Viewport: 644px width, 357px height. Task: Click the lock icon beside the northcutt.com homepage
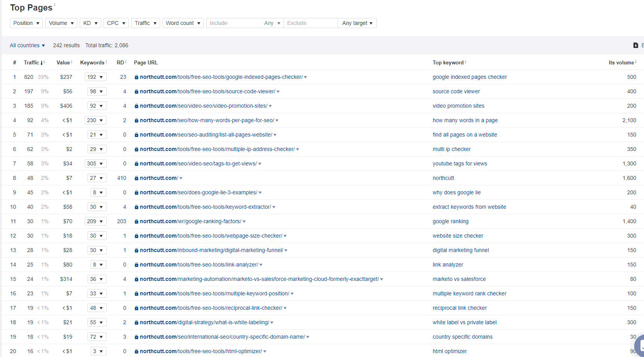coord(136,178)
